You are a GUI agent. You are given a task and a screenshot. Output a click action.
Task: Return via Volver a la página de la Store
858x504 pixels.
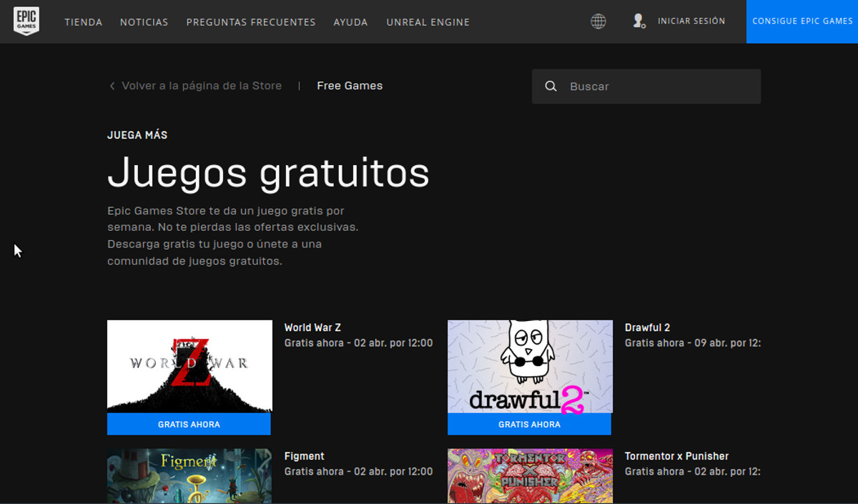[201, 86]
